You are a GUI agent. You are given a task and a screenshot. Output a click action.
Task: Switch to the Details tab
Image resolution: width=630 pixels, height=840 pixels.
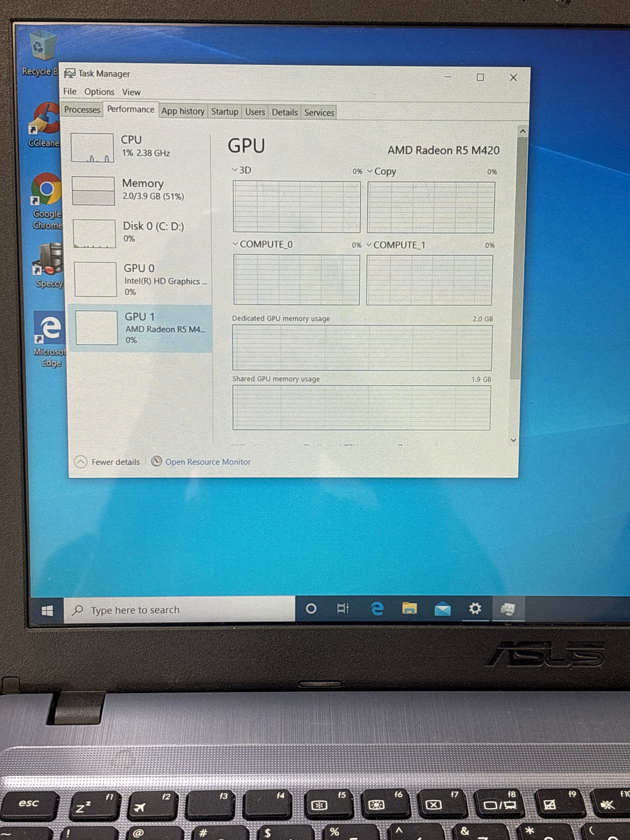coord(284,113)
